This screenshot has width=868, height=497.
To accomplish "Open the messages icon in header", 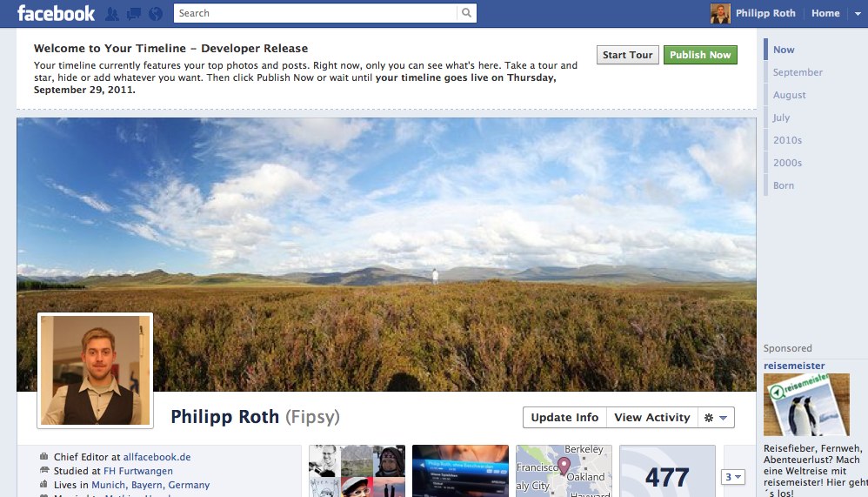I will tap(133, 14).
